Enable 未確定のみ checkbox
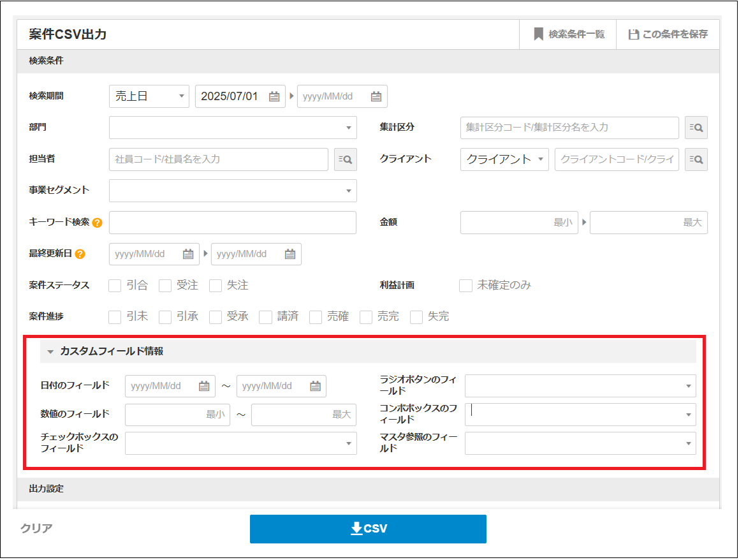The width and height of the screenshot is (739, 560). (x=466, y=286)
